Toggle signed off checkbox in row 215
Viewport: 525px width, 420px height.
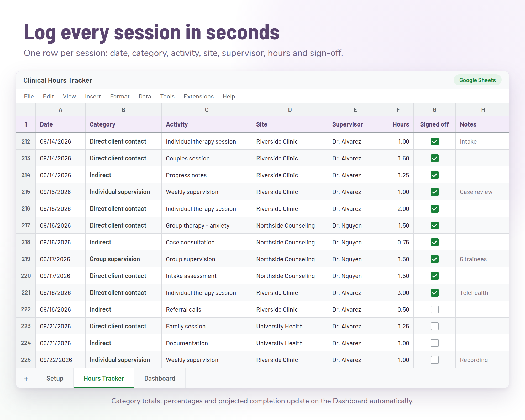pyautogui.click(x=435, y=192)
